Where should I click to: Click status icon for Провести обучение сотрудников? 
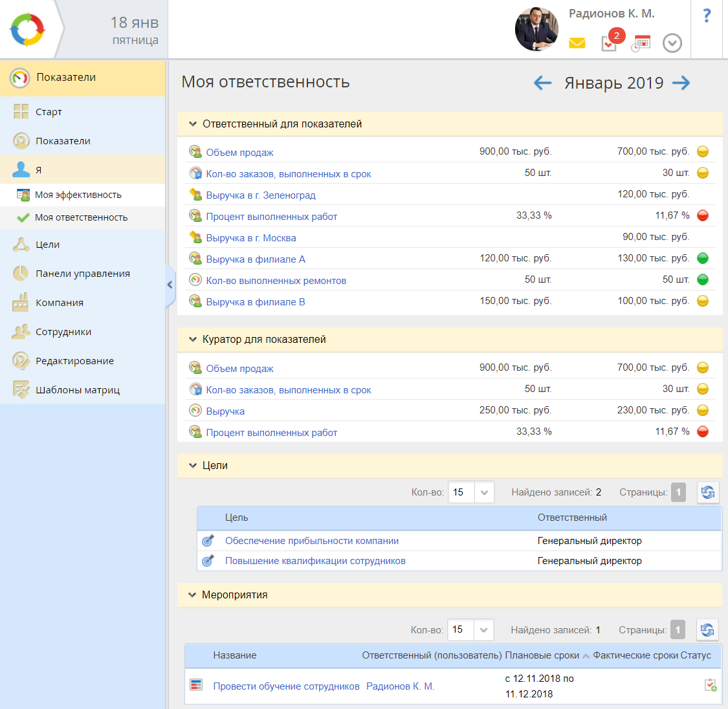coord(710,686)
